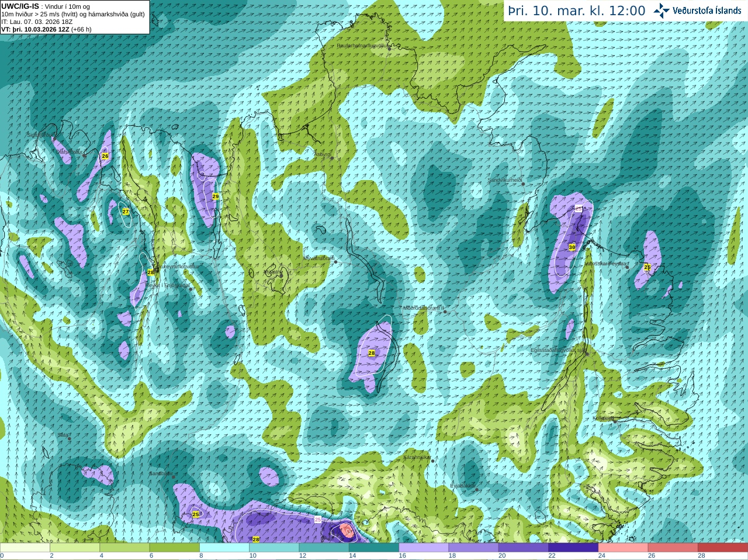Click the IT: Lau. 07. 03. 2026 18Z line

(37, 22)
